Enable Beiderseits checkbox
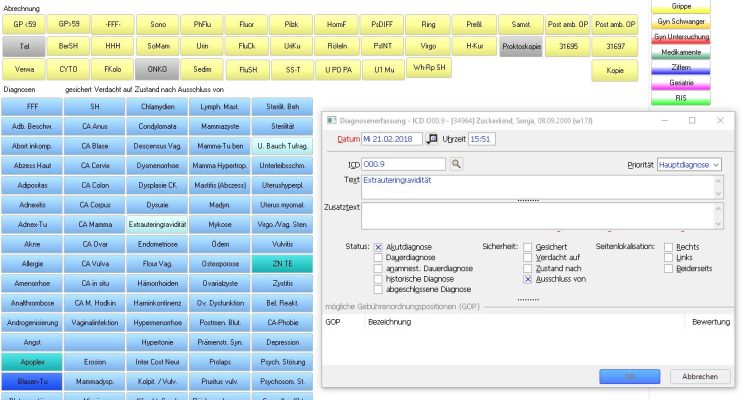The width and height of the screenshot is (745, 400). tap(669, 268)
